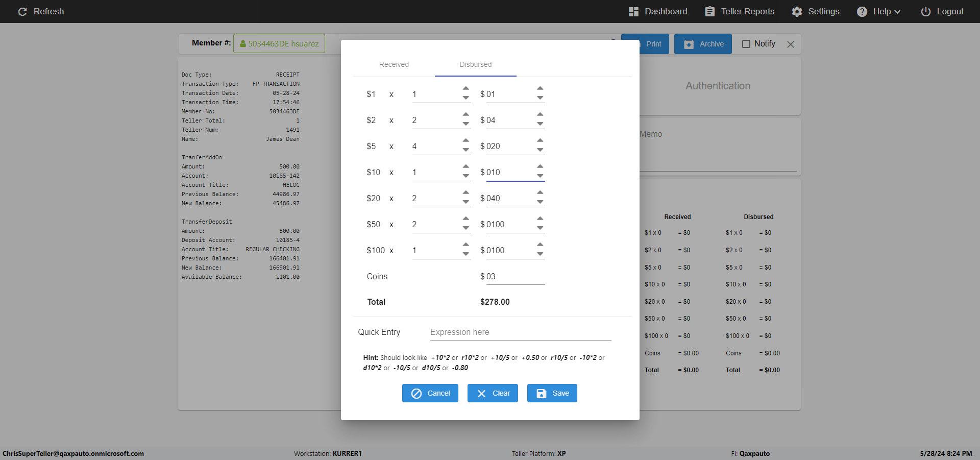Click member tag 5034463DE hsuarez

279,43
